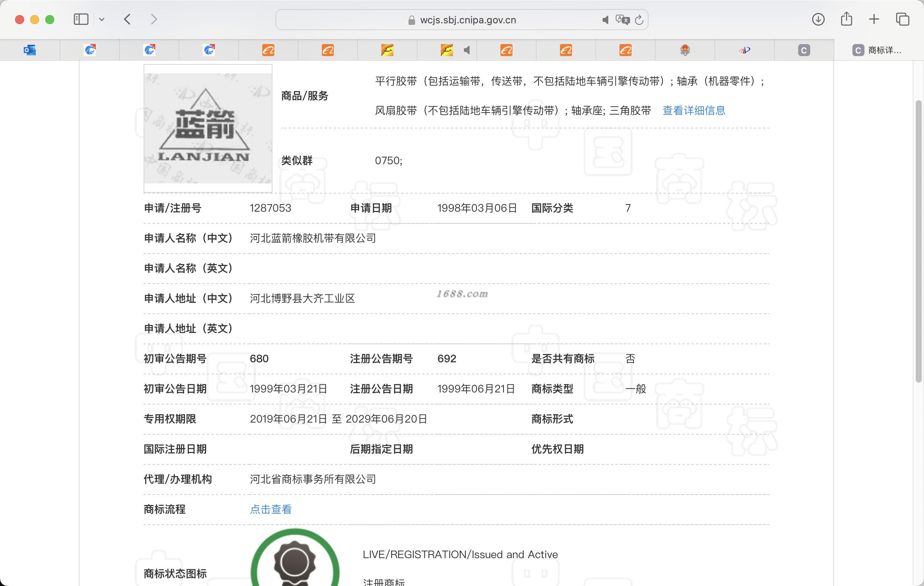Open the 蓝箭 LANJIAN trademark image
Viewport: 924px width, 586px height.
point(208,128)
